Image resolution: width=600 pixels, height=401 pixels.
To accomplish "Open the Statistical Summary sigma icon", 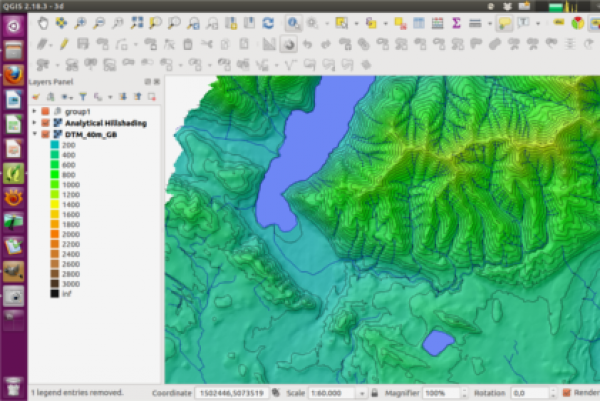I will pyautogui.click(x=456, y=22).
